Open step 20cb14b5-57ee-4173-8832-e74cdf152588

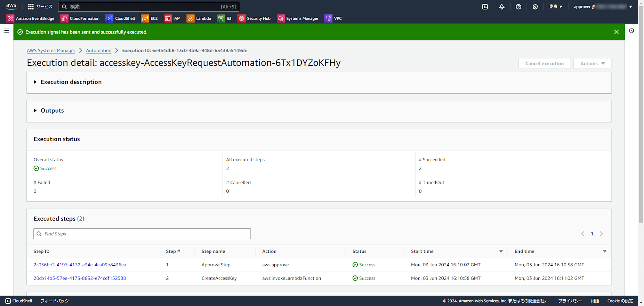(80, 278)
